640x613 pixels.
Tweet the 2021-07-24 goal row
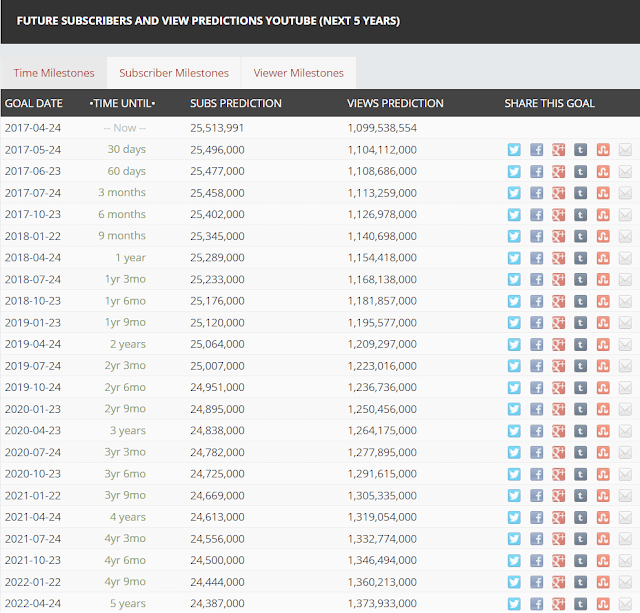pos(514,539)
